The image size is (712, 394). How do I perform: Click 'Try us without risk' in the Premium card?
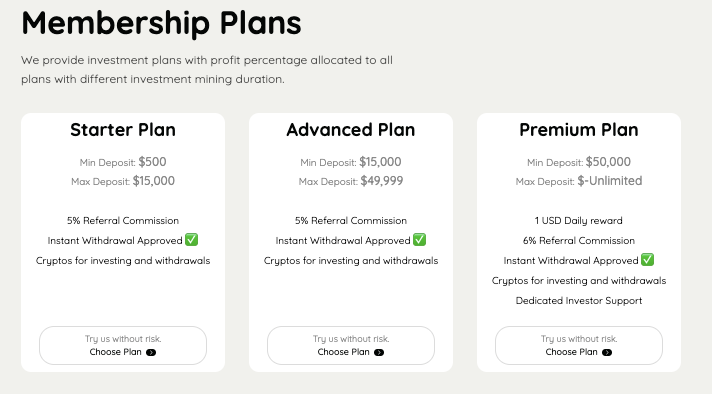tap(579, 339)
